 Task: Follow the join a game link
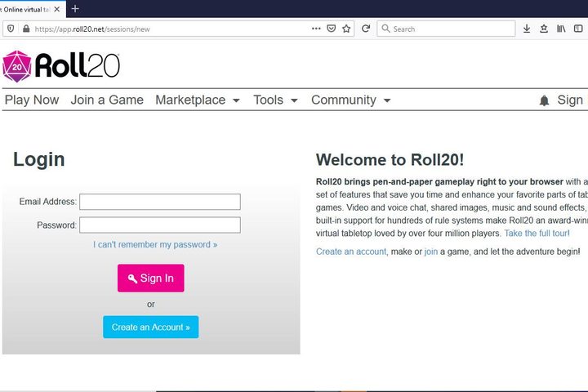tap(431, 252)
